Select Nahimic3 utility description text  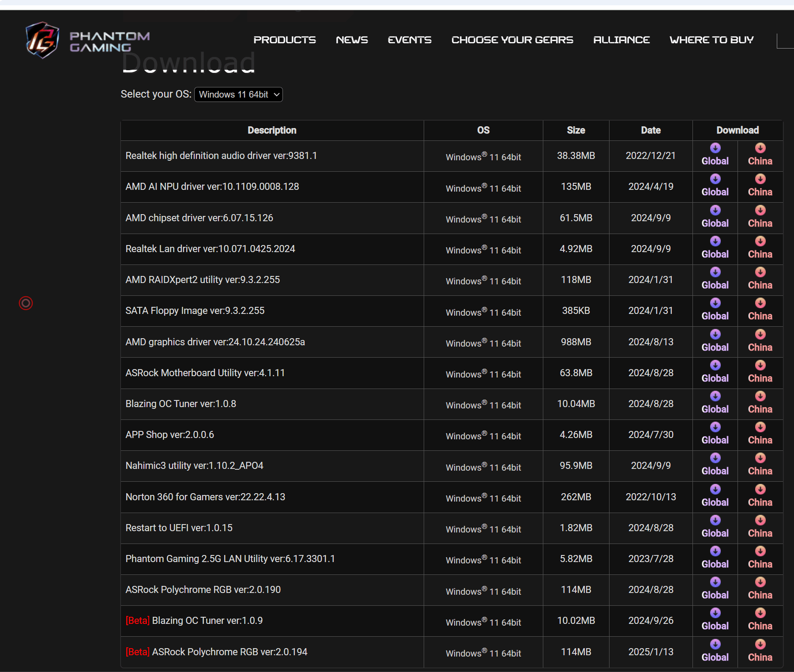(194, 465)
